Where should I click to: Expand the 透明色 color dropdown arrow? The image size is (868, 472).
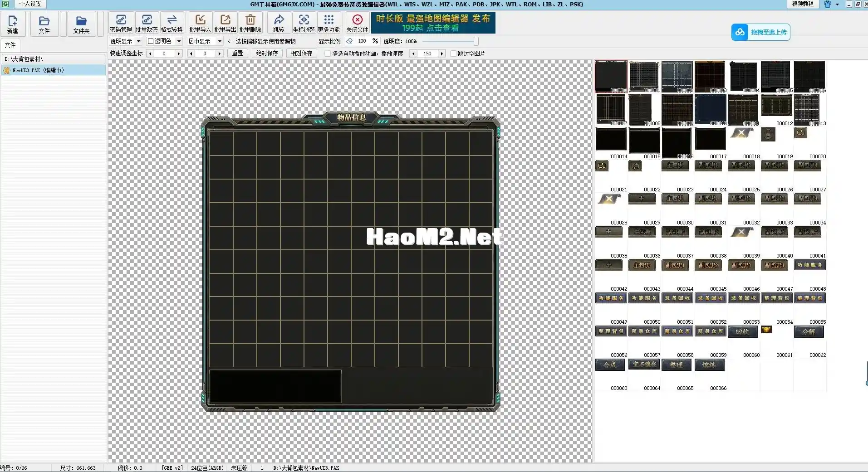[179, 41]
